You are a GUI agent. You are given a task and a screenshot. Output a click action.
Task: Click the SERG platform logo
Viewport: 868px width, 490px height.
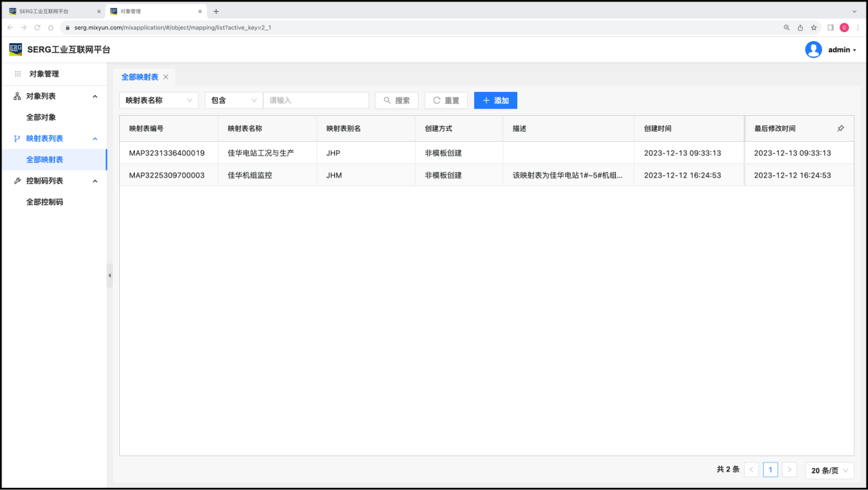point(15,49)
